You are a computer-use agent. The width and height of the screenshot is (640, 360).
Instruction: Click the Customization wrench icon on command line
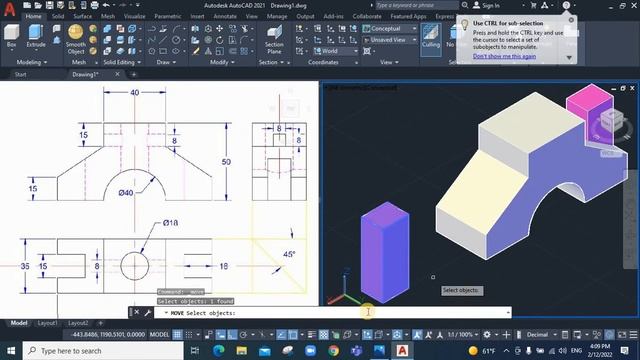[x=148, y=313]
